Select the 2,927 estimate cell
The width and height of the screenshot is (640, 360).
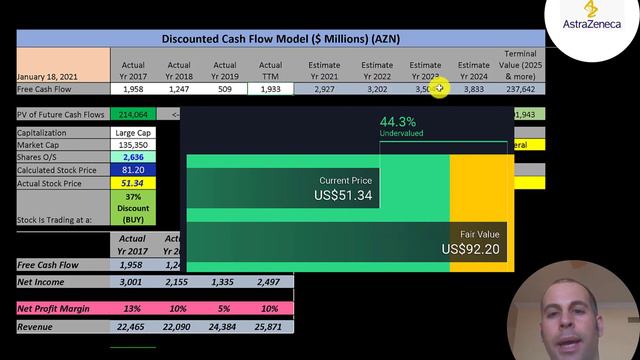324,89
